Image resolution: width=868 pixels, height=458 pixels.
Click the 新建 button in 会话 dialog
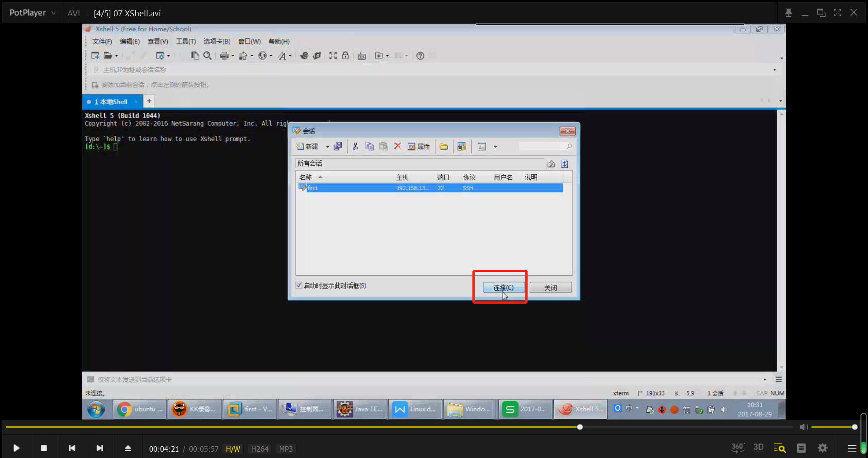point(307,147)
